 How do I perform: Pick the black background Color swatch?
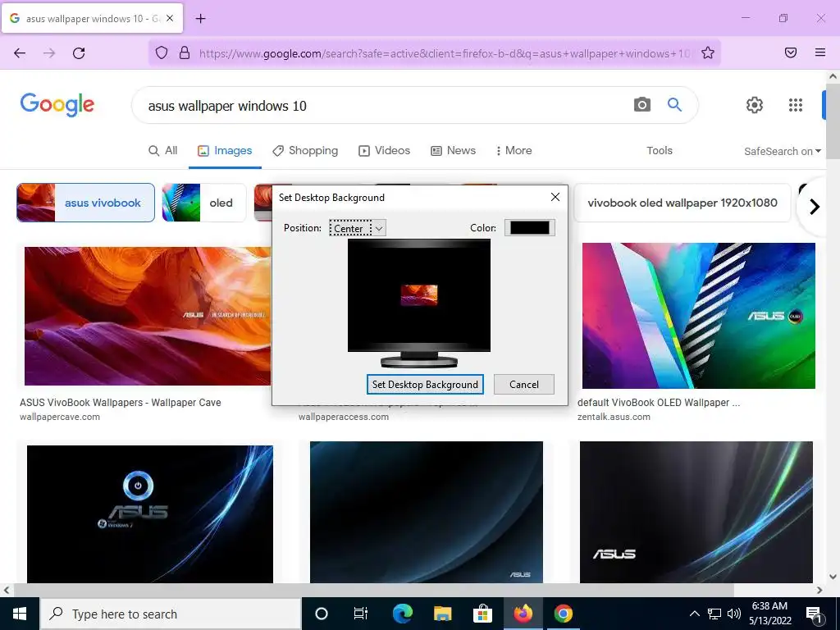point(529,228)
